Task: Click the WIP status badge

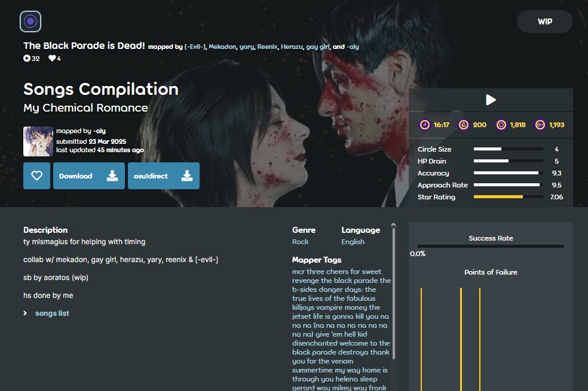Action: [544, 21]
